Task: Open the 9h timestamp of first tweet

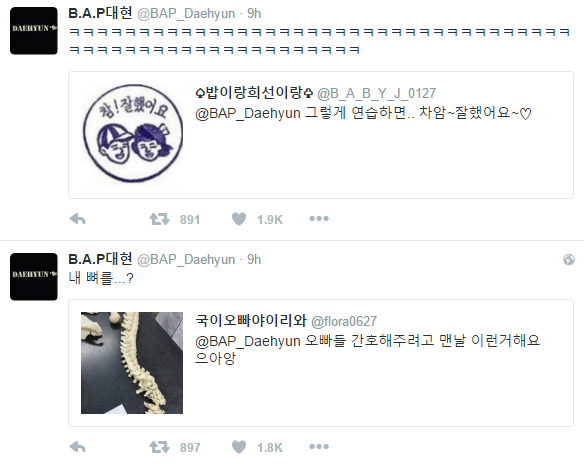Action: pos(254,14)
